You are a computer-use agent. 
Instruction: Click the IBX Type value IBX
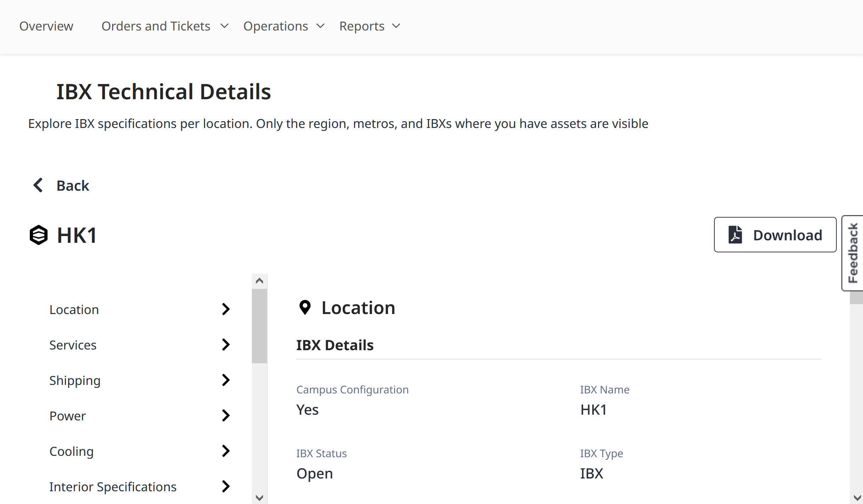[591, 474]
